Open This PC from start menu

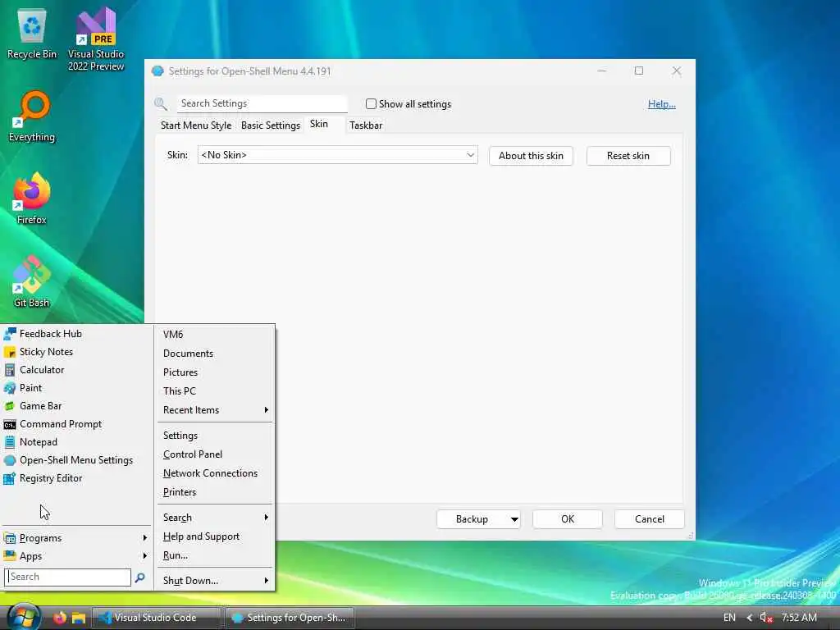coord(216,391)
